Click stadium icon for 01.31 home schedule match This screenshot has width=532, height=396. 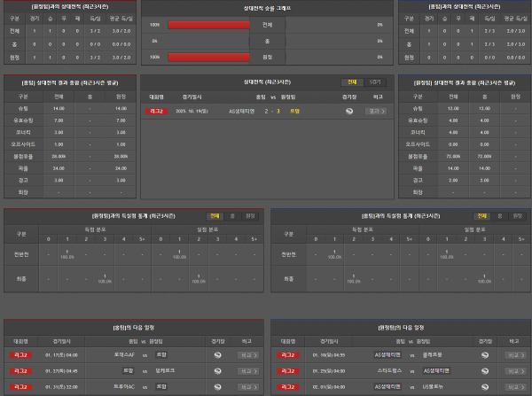tap(218, 386)
